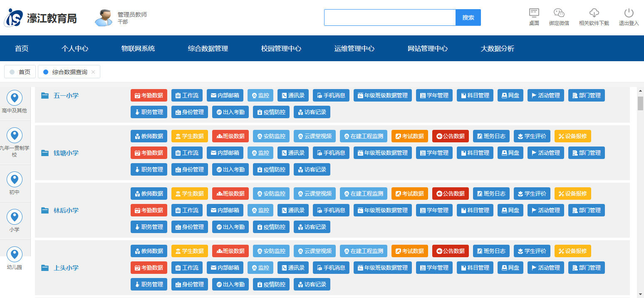Open the 林后小学 folder icon
This screenshot has width=644, height=298.
click(45, 210)
